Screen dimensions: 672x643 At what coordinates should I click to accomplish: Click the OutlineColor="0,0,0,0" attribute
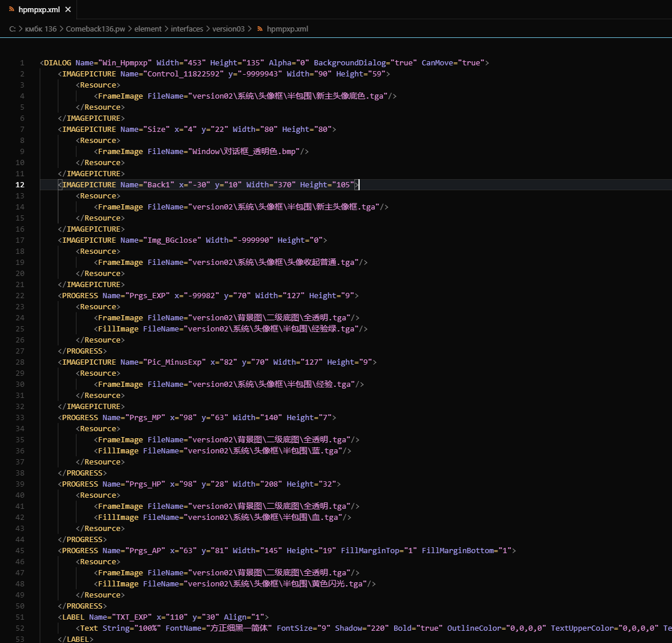point(497,628)
